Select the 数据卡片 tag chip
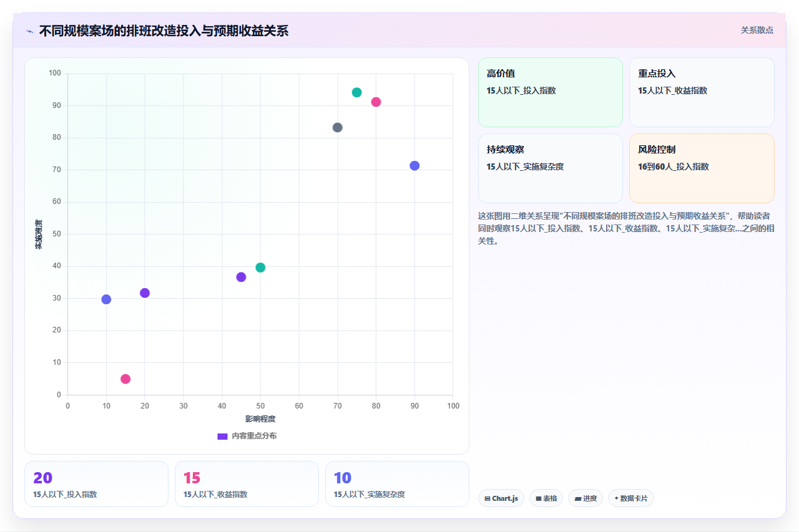Image resolution: width=799 pixels, height=532 pixels. [631, 498]
